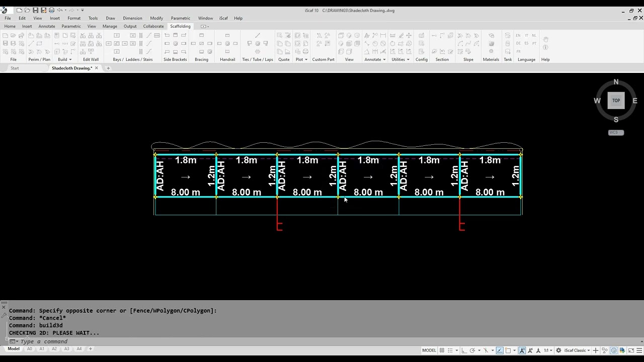Click the clean screen icon in status bar

(x=631, y=350)
